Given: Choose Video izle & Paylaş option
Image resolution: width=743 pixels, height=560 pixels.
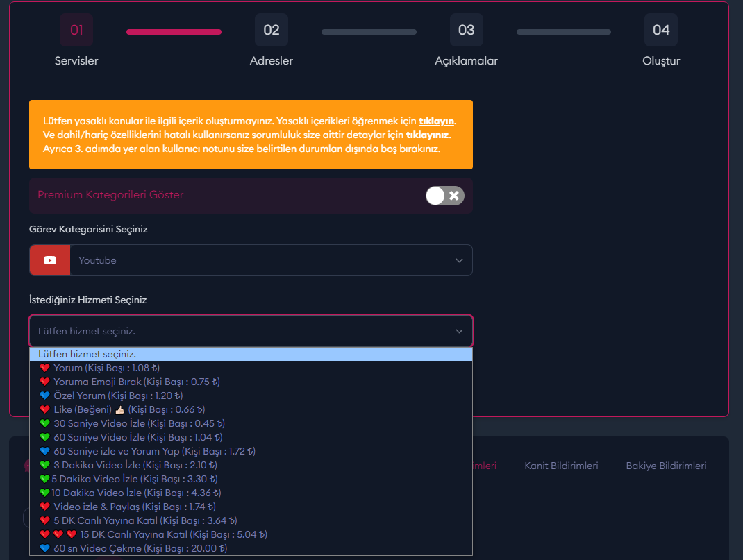Looking at the screenshot, I should coord(251,507).
